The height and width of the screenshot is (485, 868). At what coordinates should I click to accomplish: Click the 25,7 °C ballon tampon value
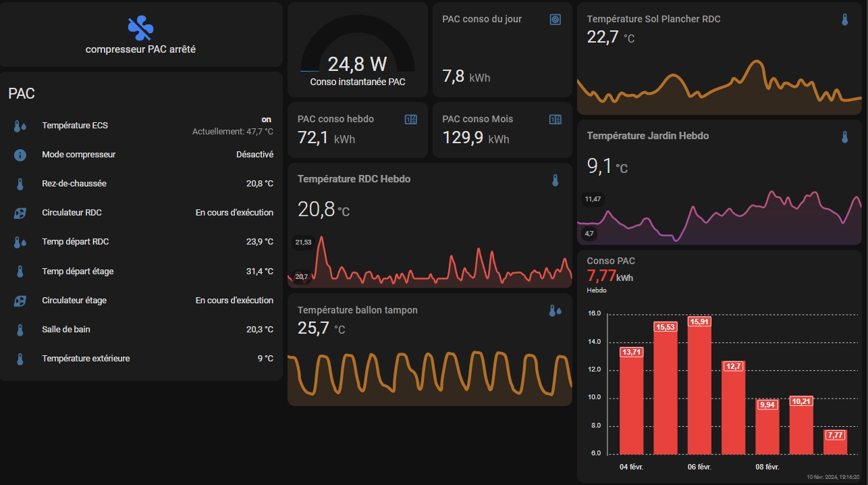click(321, 329)
